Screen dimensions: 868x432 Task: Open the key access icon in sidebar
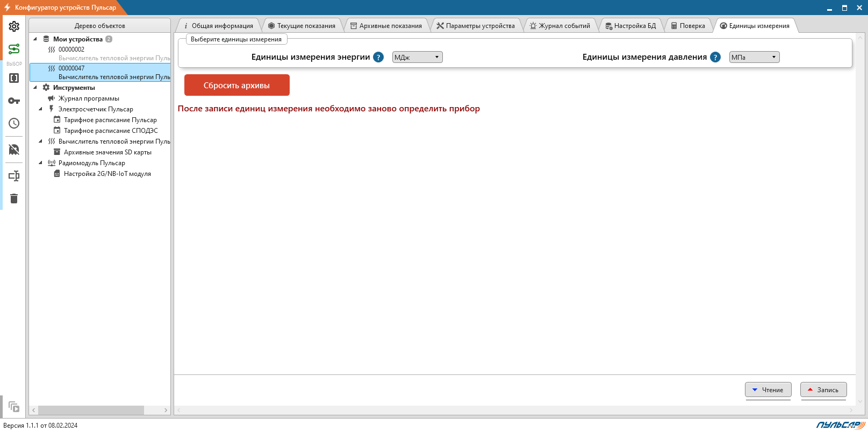[14, 101]
